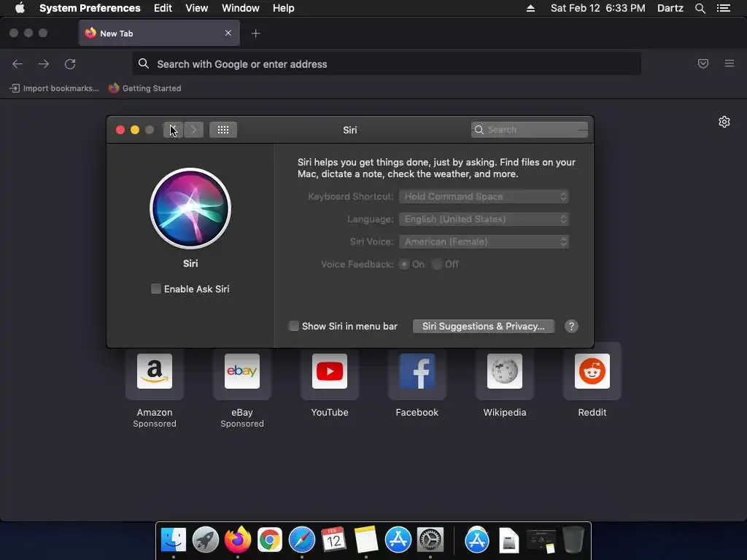Open Dartz user menu
The width and height of the screenshot is (747, 560).
pyautogui.click(x=670, y=8)
